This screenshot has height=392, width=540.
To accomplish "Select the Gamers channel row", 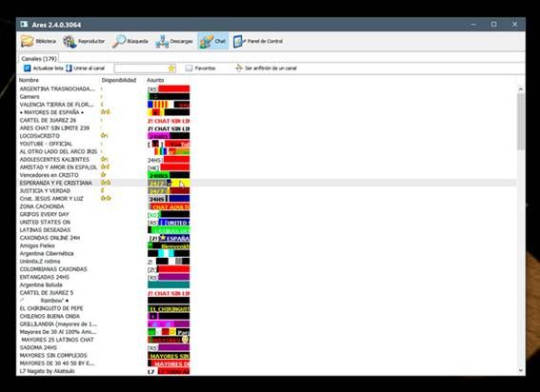I will 30,97.
